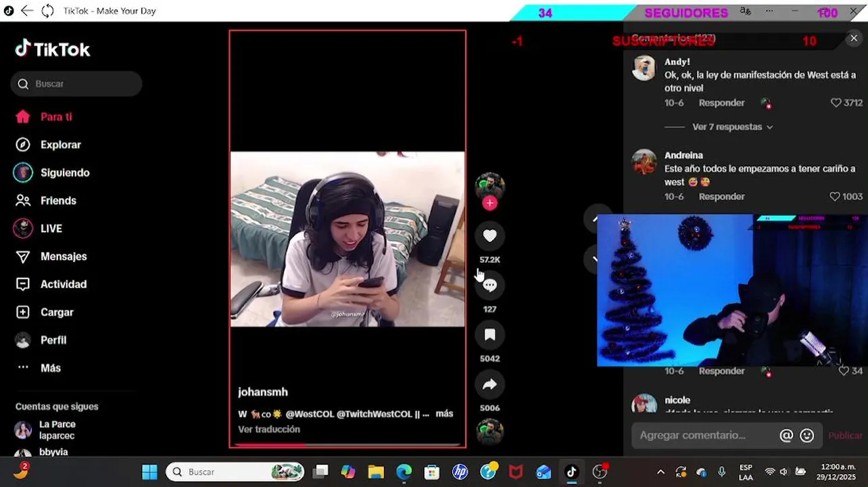Open johansmh's profile name
This screenshot has height=487, width=868.
pyautogui.click(x=262, y=392)
